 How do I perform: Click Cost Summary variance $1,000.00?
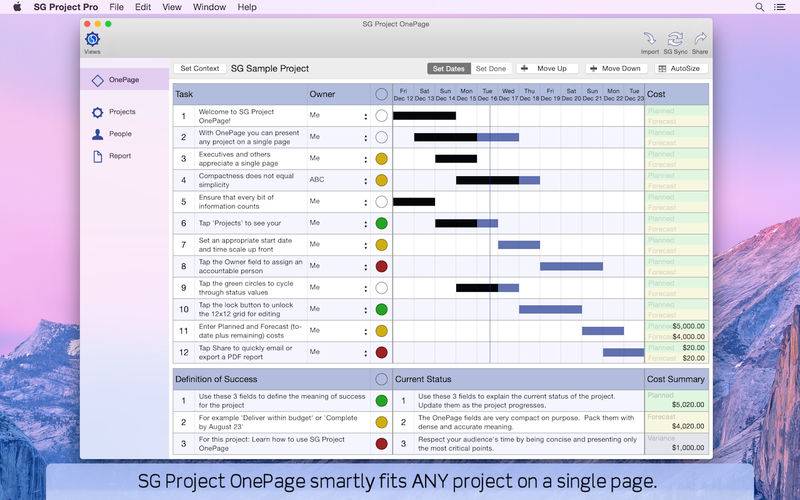point(688,447)
